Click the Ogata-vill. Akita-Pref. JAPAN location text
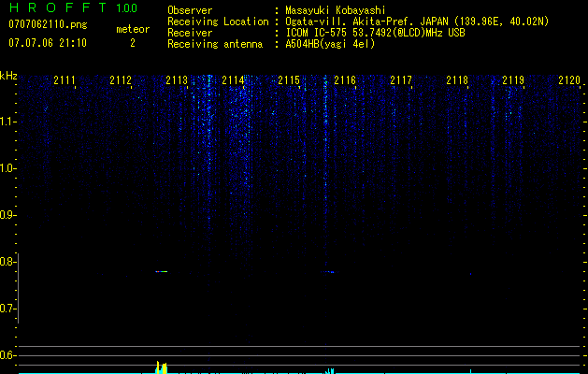This screenshot has height=374, width=588. tap(417, 22)
